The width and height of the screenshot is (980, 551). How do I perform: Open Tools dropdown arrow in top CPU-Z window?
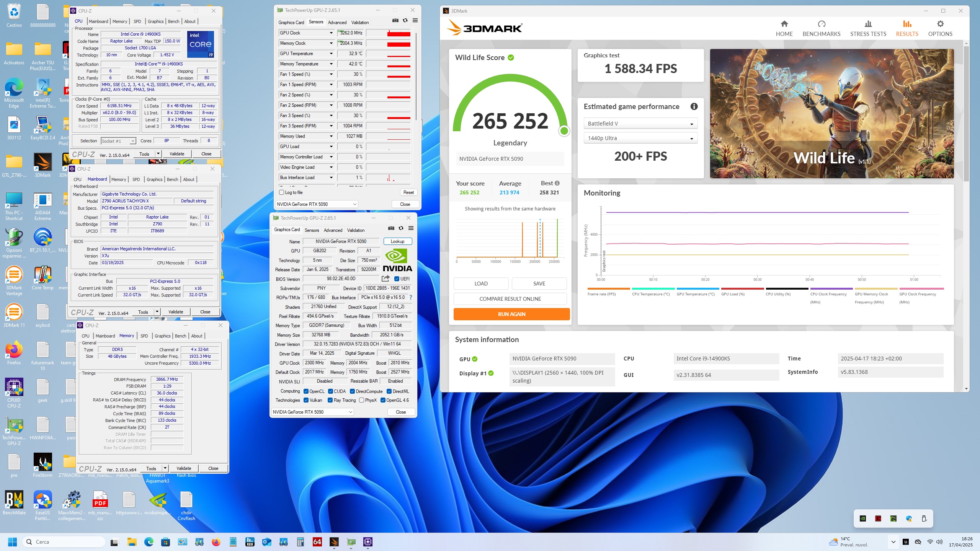(x=158, y=154)
